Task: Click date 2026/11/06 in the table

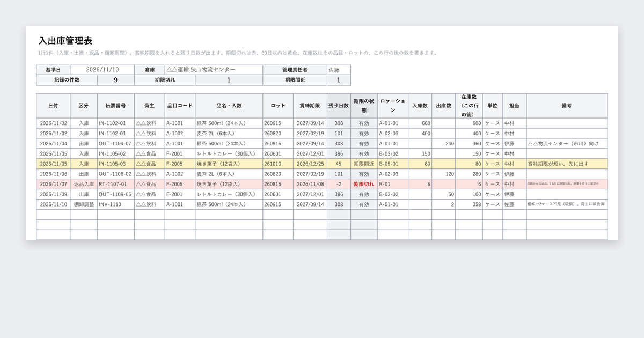Action: point(53,174)
